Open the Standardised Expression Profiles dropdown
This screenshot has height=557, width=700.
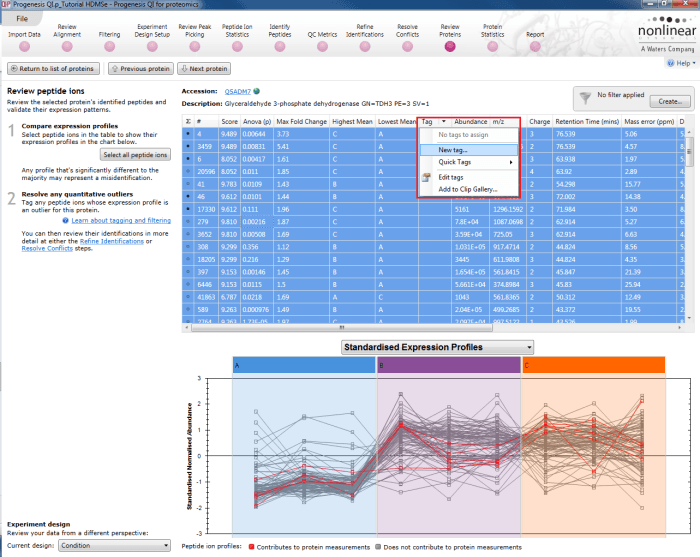438,347
